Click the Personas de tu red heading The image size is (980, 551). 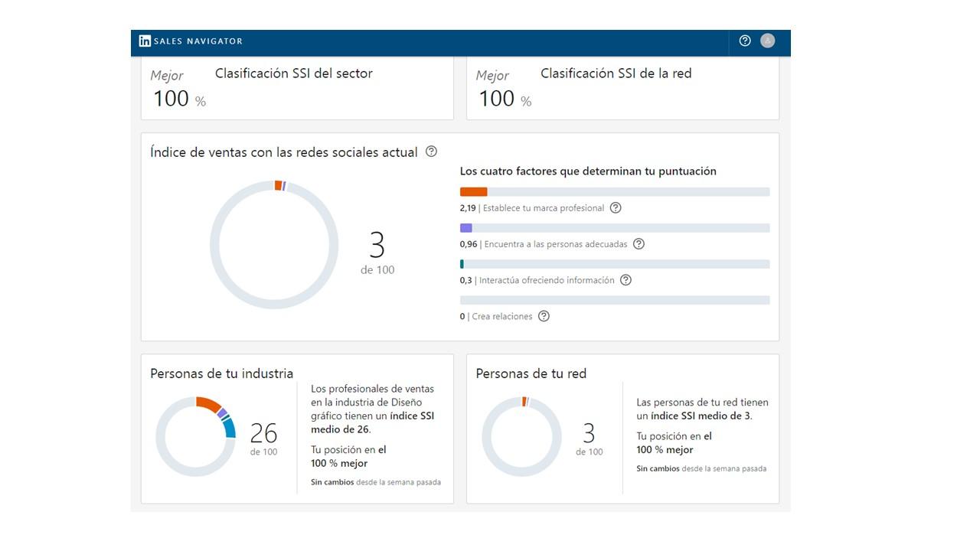(x=531, y=373)
